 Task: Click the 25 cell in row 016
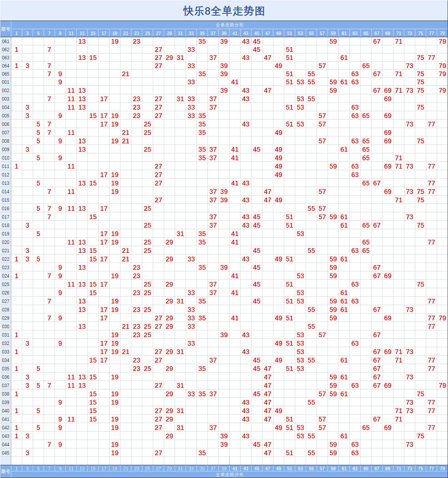(x=148, y=209)
